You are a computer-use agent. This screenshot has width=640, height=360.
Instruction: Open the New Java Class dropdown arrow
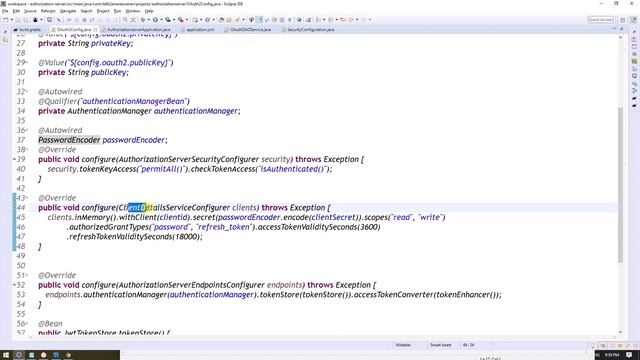pyautogui.click(x=213, y=20)
